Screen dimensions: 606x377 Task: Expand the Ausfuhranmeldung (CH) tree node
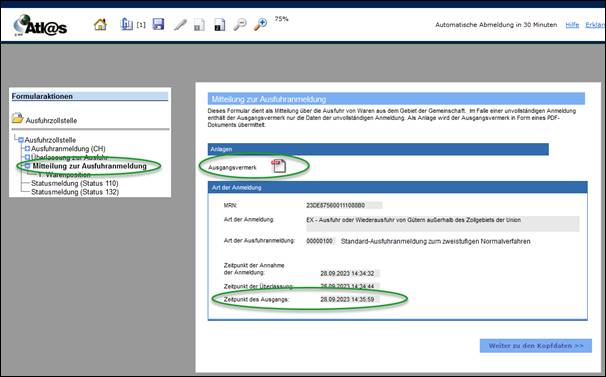point(27,148)
